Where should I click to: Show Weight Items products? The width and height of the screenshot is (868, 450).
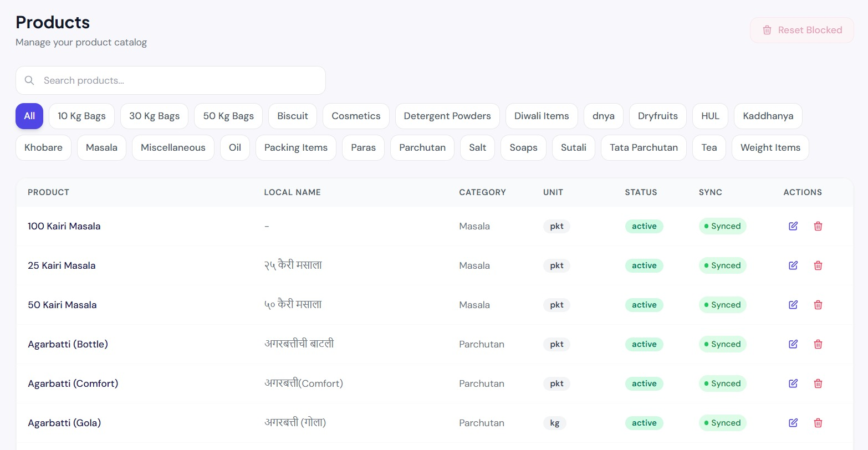[x=770, y=147]
